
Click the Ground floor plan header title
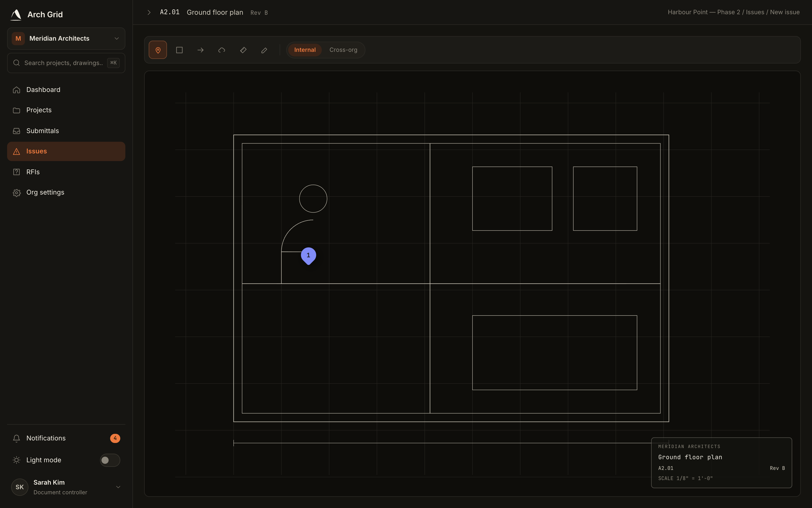tap(215, 12)
